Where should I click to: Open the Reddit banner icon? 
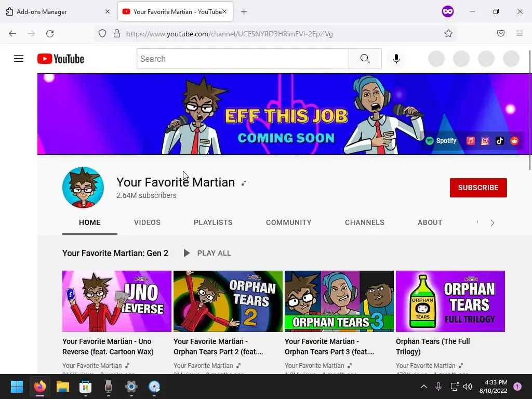[514, 141]
